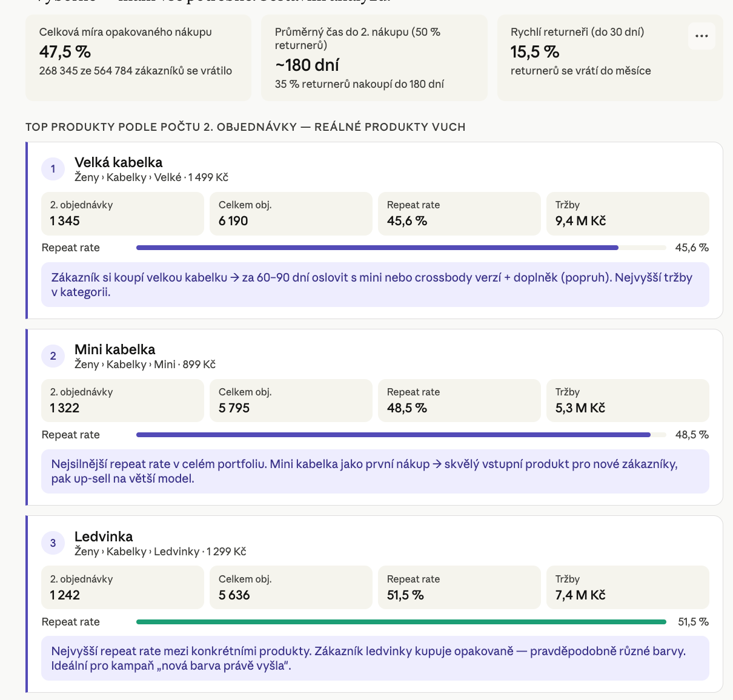
Task: Click the 5,3 M Kč revenue value
Action: [x=580, y=408]
